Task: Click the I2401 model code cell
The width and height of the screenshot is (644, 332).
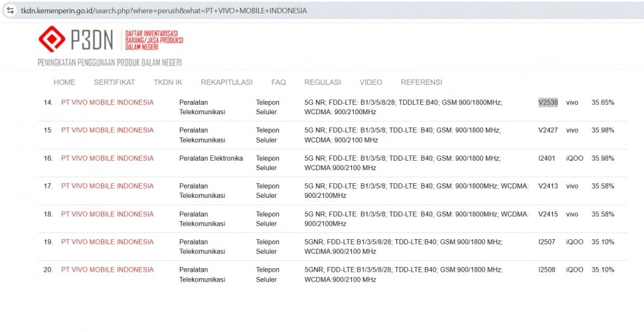Action: click(546, 158)
